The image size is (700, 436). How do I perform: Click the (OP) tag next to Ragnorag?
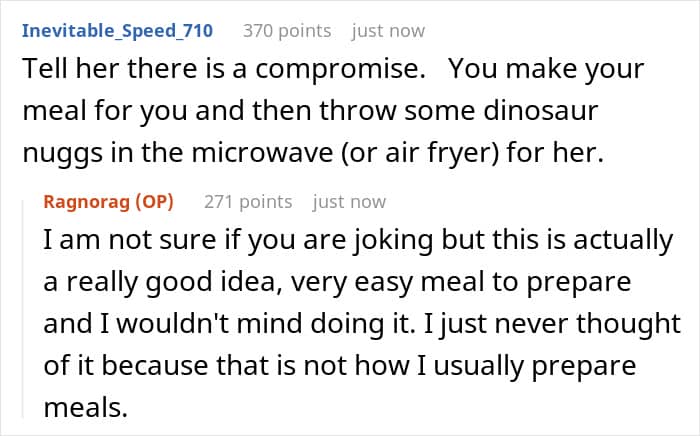[154, 202]
